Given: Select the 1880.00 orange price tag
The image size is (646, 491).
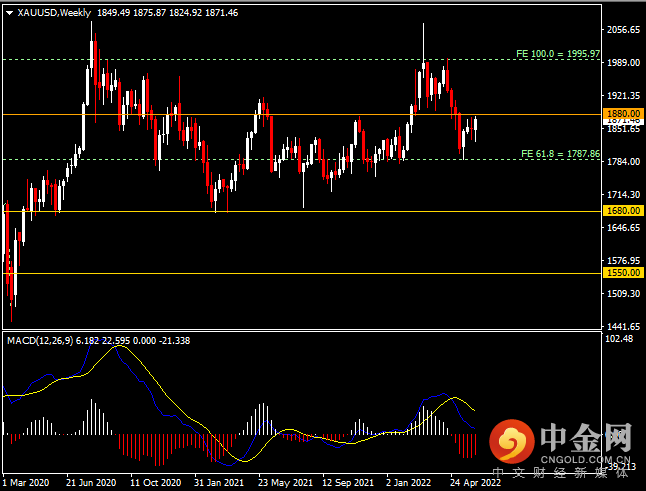Looking at the screenshot, I should coord(623,113).
